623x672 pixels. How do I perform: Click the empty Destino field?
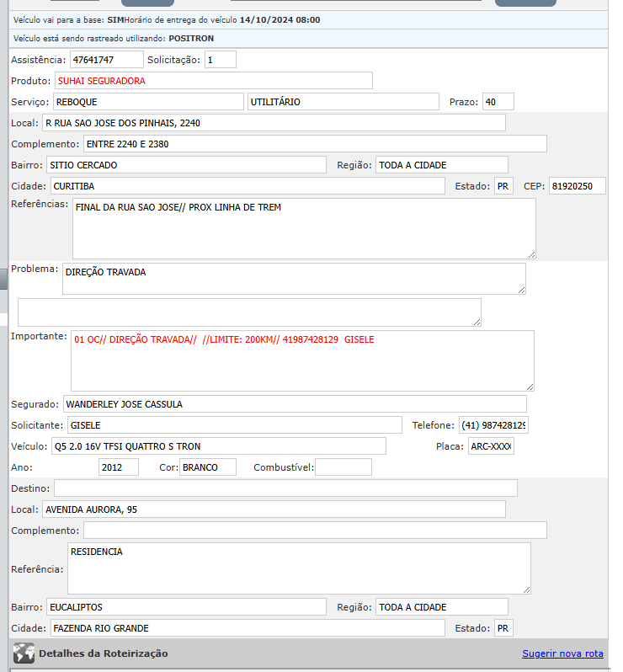tap(285, 488)
